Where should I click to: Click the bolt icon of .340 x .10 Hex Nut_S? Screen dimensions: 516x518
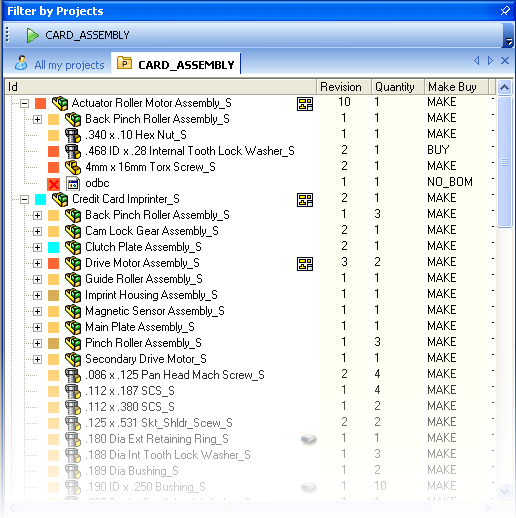click(73, 135)
